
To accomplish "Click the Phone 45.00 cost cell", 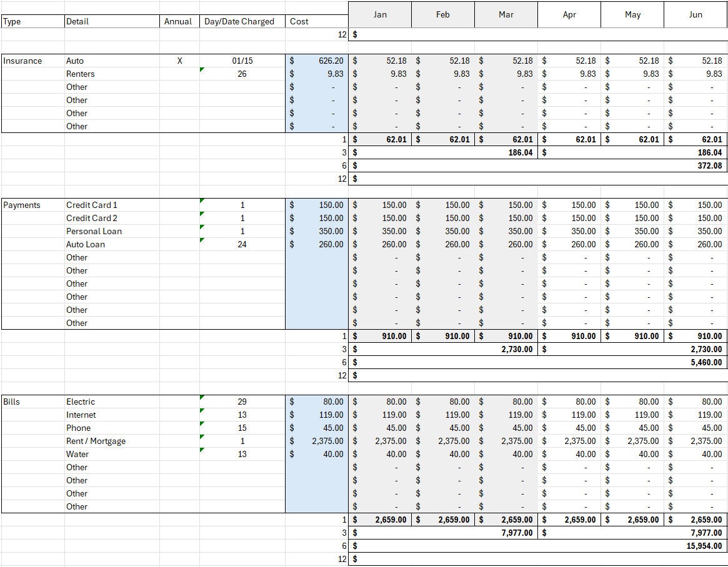I will pos(317,428).
